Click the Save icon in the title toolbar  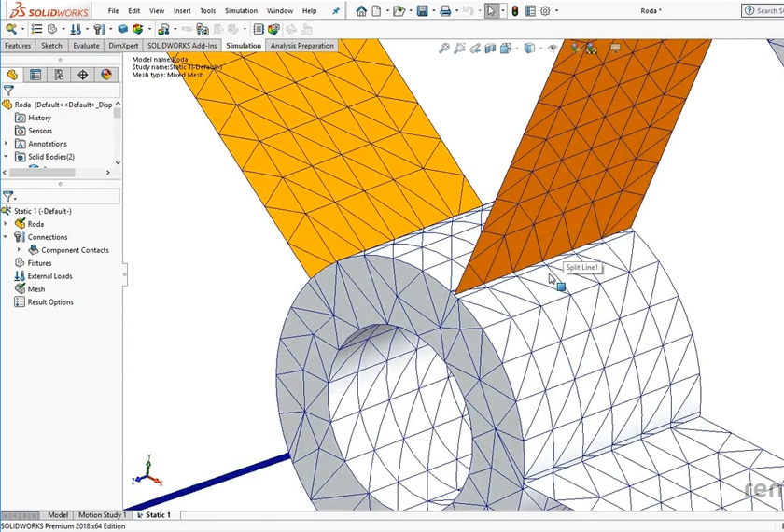click(x=422, y=11)
